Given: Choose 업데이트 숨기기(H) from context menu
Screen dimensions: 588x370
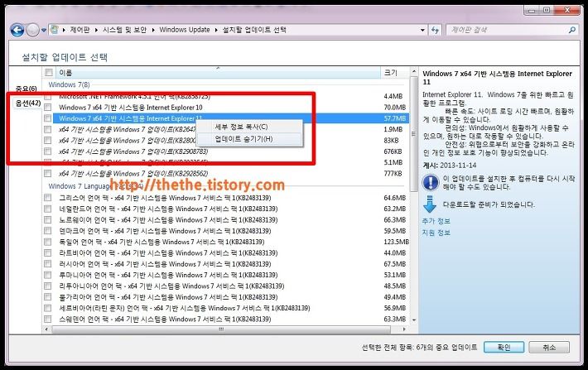Looking at the screenshot, I should (249, 139).
